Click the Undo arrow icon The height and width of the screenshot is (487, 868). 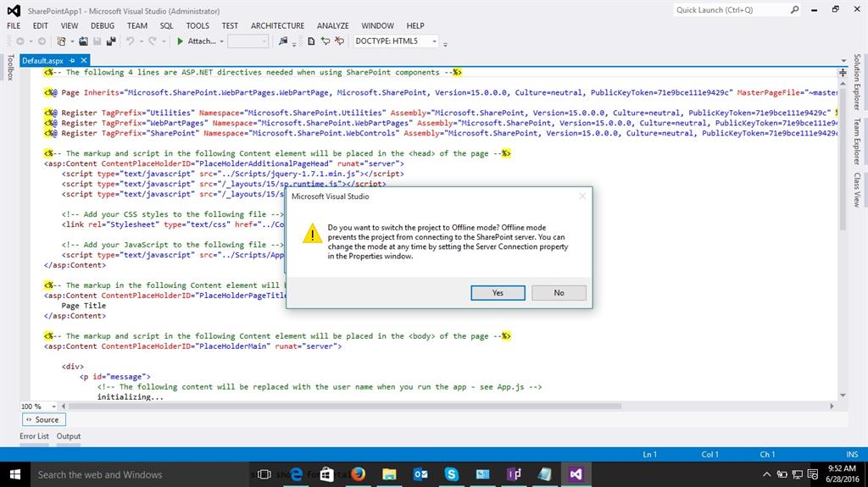(130, 41)
